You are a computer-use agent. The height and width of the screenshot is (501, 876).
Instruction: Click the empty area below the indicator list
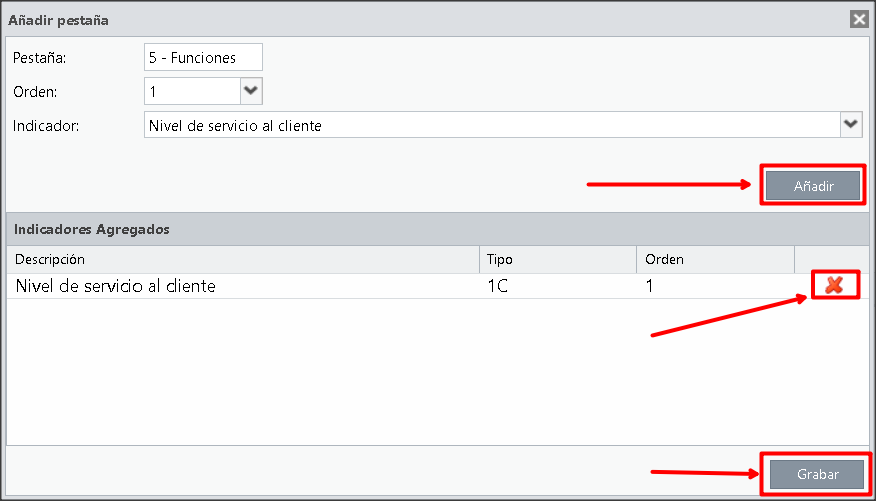coord(438,371)
